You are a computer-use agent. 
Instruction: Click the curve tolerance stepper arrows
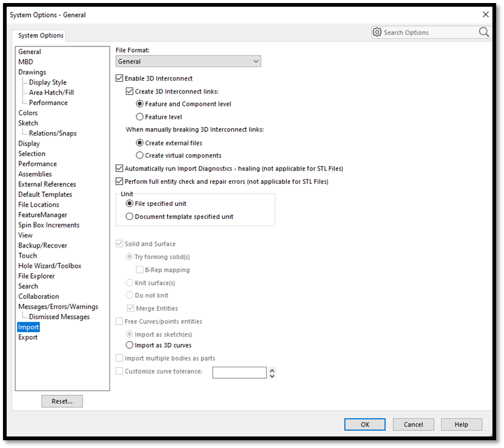coord(271,372)
